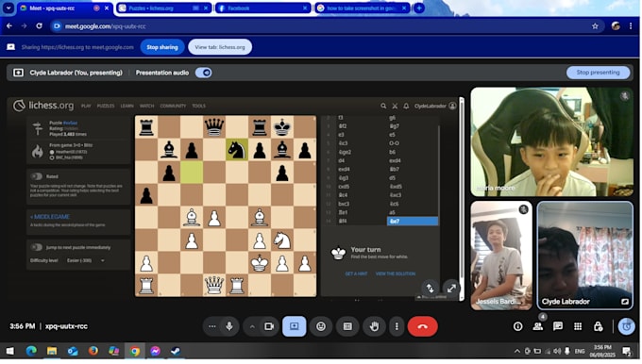The width and height of the screenshot is (642, 364).
Task: Open the Difficulty level dropdown
Action: [86, 260]
